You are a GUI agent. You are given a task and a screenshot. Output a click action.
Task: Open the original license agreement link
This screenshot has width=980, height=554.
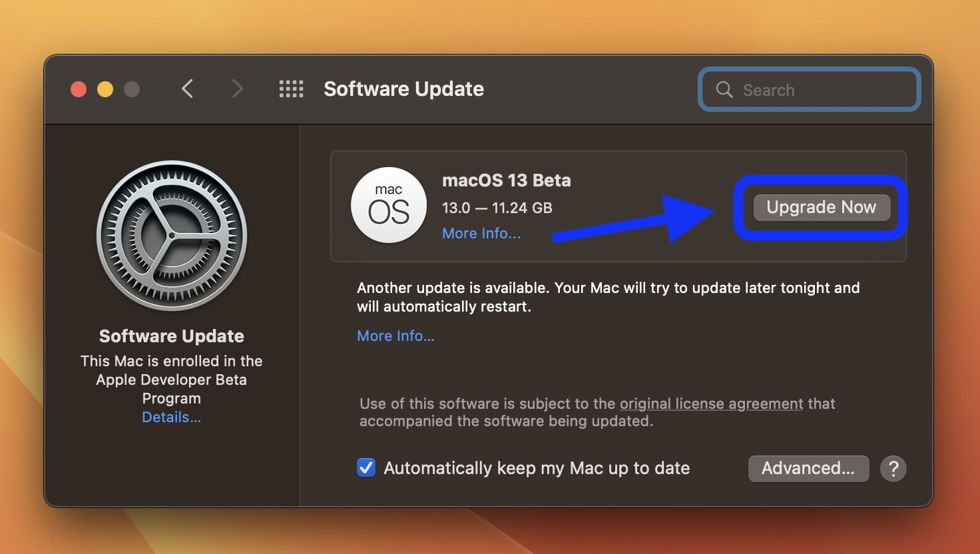click(710, 404)
